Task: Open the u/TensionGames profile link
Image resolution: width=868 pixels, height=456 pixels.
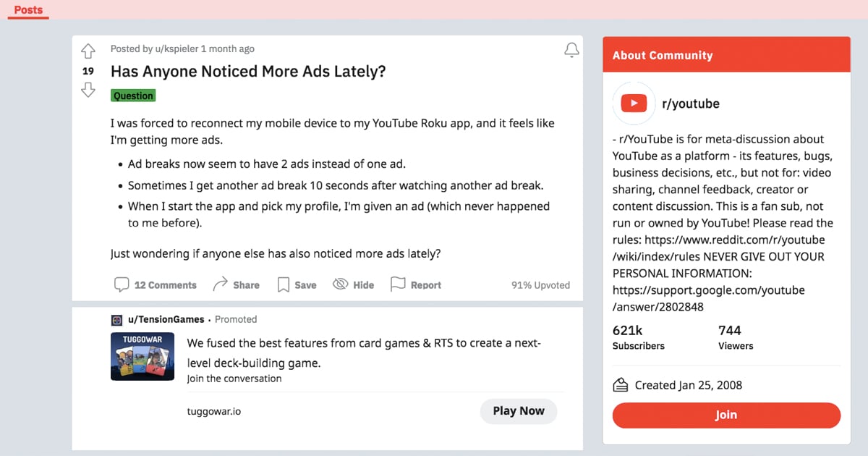Action: pyautogui.click(x=166, y=319)
